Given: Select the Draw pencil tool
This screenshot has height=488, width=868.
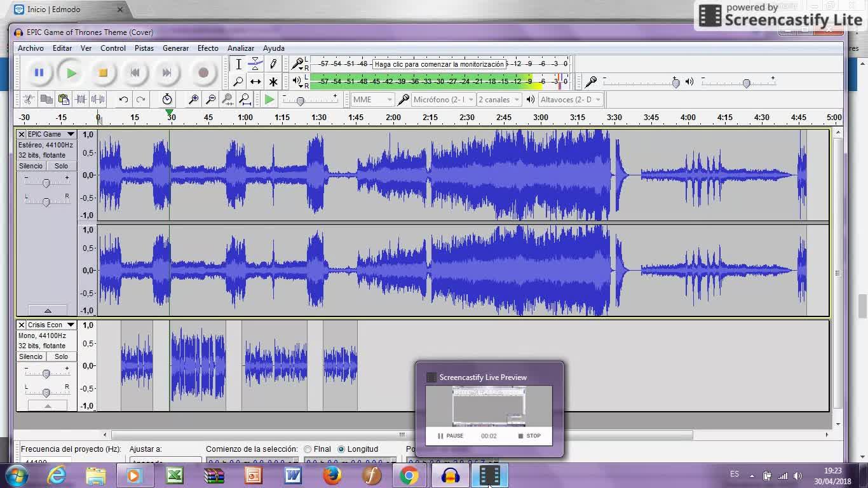Looking at the screenshot, I should click(273, 64).
